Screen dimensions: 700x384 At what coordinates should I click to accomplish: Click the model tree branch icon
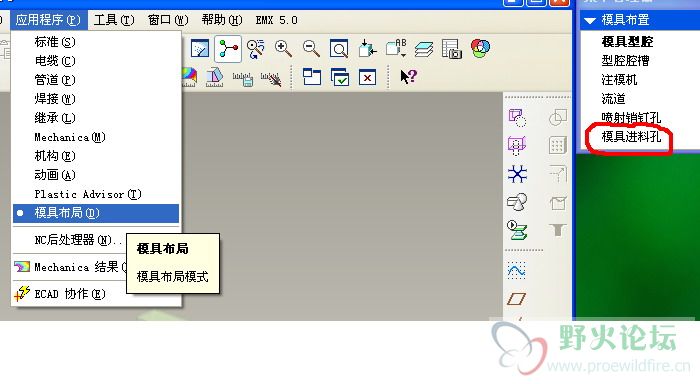228,48
